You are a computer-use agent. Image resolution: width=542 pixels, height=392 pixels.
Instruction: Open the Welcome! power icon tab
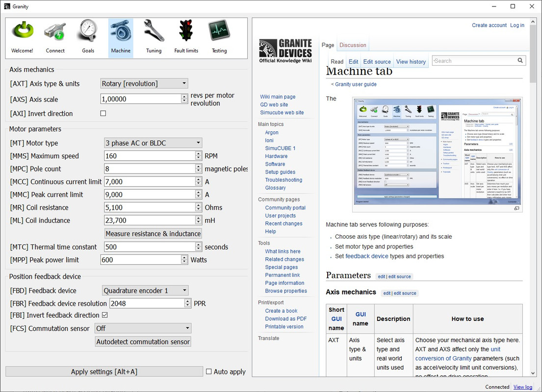22,38
